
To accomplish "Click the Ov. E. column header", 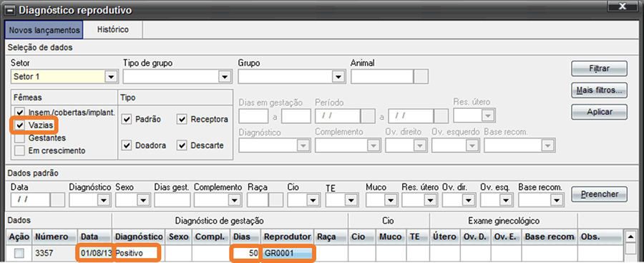I will click(506, 236).
